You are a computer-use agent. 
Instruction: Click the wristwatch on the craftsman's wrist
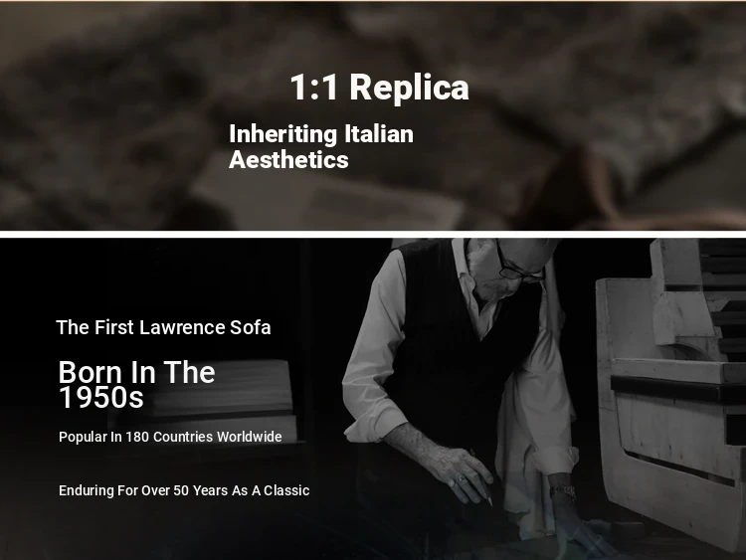point(564,491)
